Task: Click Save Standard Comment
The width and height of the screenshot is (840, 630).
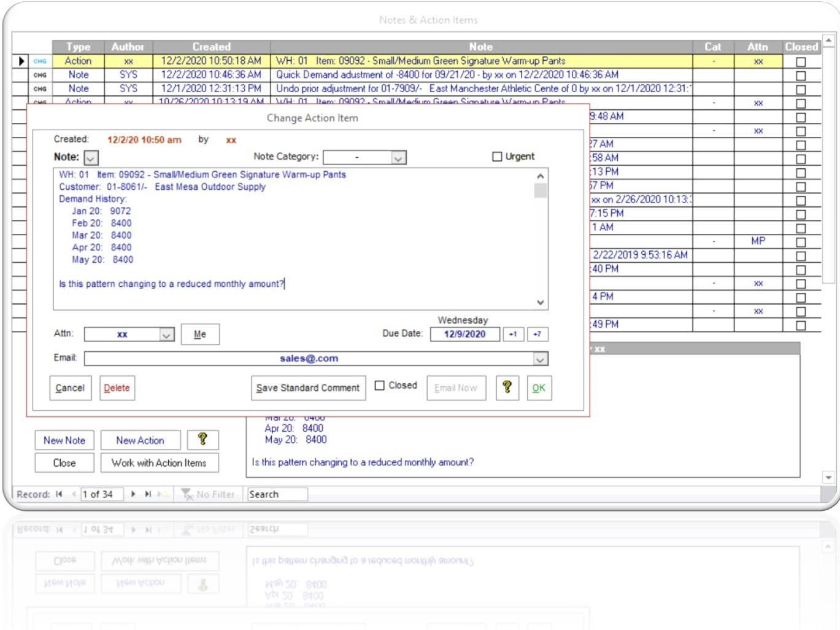Action: click(x=308, y=388)
